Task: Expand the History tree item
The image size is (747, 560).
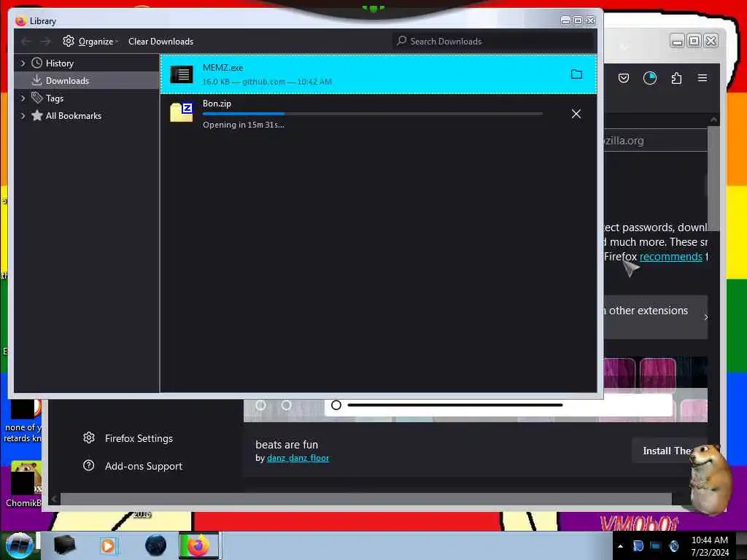Action: pos(23,63)
